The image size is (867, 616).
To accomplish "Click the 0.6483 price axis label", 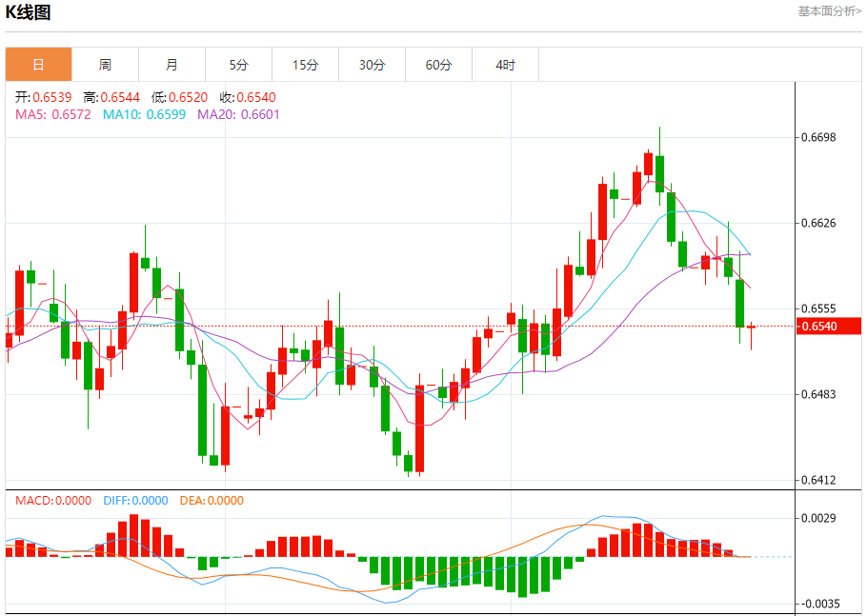I will click(818, 394).
